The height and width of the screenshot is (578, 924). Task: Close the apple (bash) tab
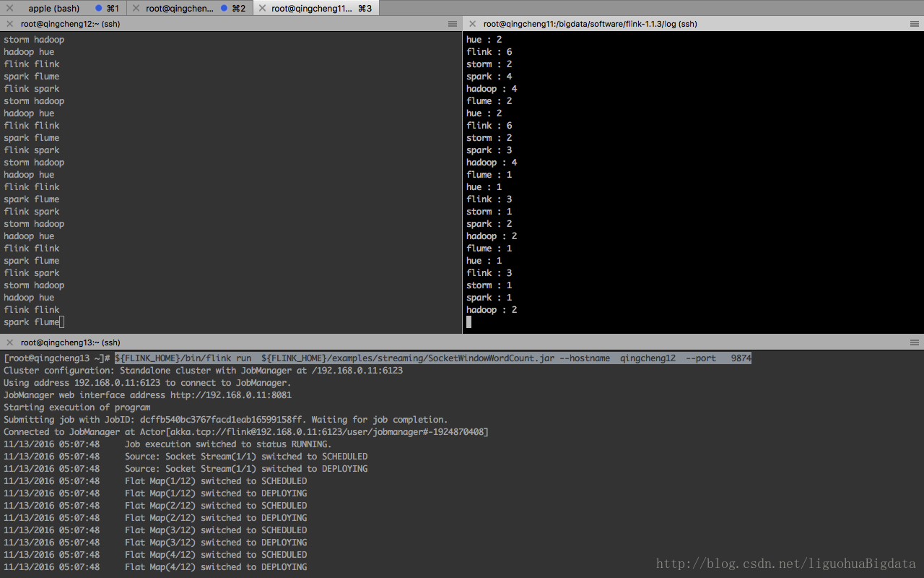(x=9, y=8)
